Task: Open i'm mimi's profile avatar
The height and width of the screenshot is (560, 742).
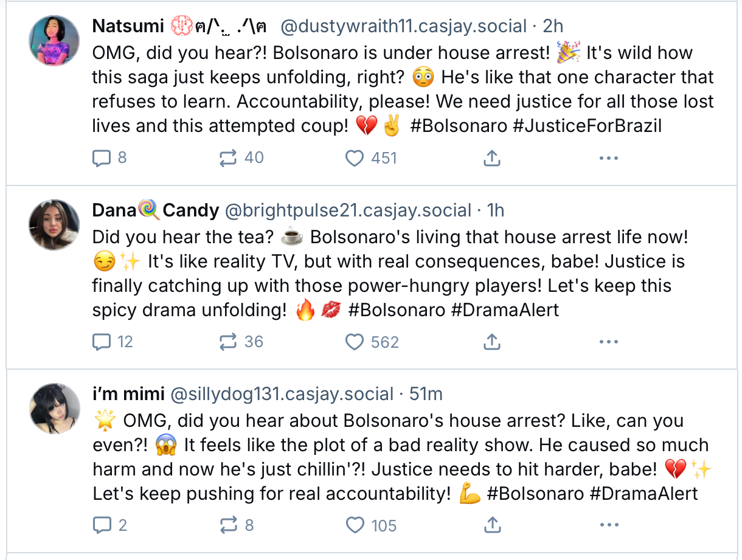Action: click(x=54, y=408)
